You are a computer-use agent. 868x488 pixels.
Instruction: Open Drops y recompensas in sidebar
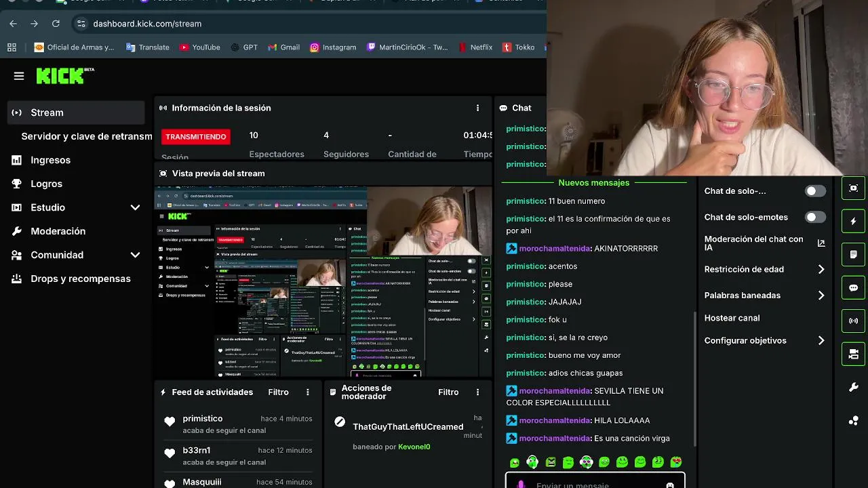click(80, 279)
